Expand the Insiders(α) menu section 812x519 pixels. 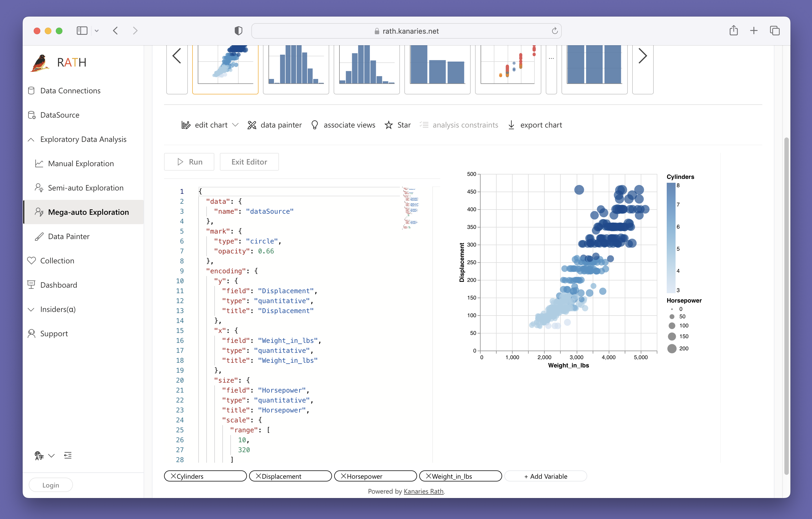point(31,309)
